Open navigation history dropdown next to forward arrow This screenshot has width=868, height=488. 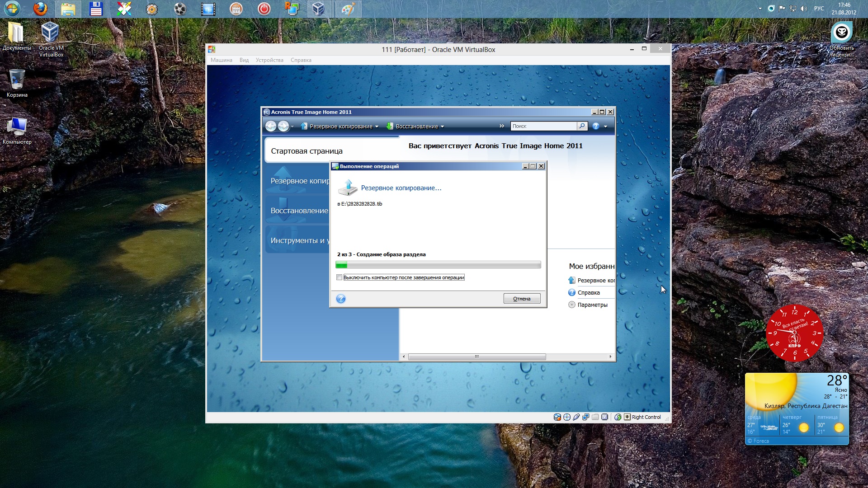(x=292, y=127)
